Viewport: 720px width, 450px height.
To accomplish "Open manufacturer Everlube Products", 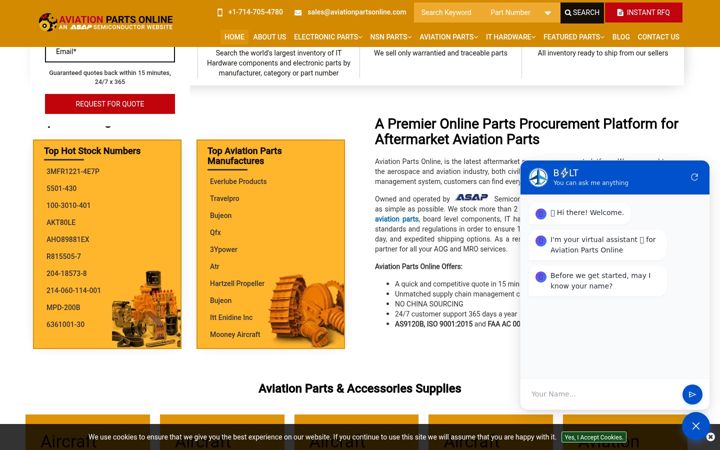I will point(238,181).
